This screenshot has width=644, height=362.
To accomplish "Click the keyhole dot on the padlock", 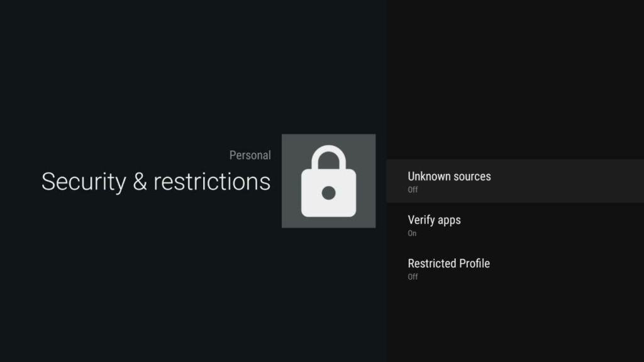I will pos(328,194).
